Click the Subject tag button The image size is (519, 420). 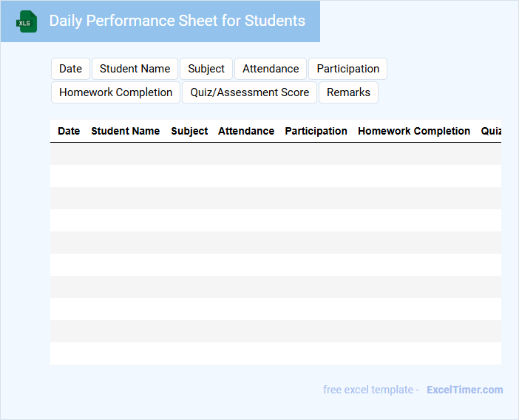[206, 69]
